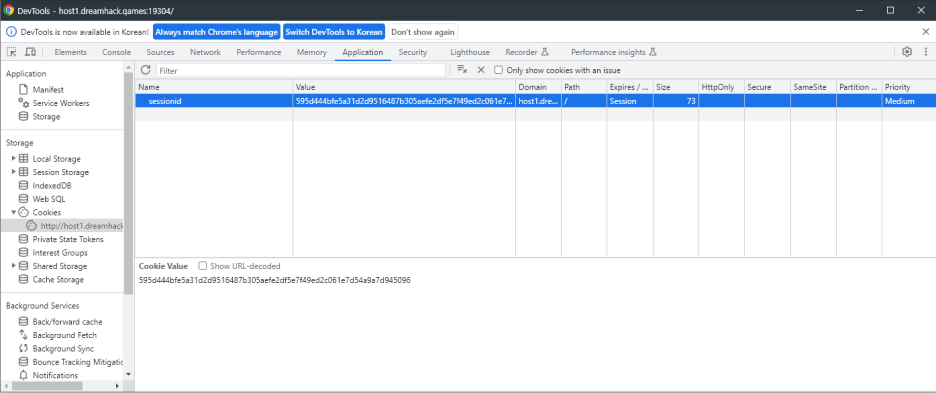Go to the Performance tab
936x393 pixels.
(258, 52)
